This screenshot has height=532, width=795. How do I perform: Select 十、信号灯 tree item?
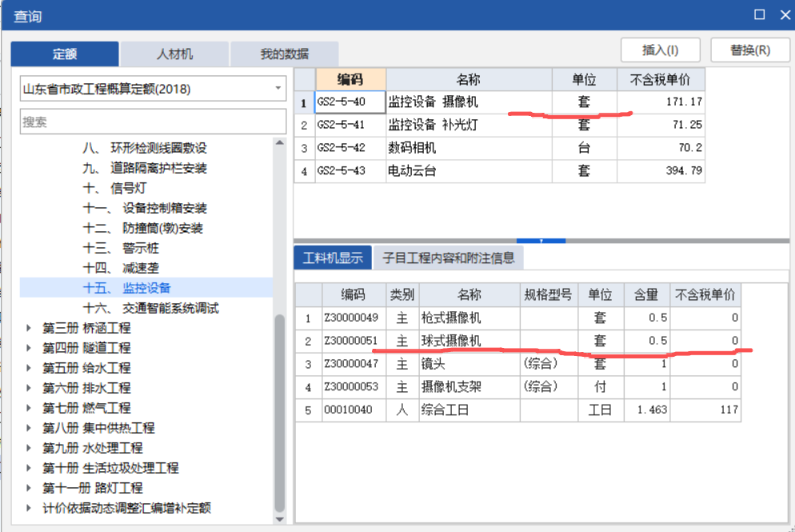pyautogui.click(x=114, y=188)
